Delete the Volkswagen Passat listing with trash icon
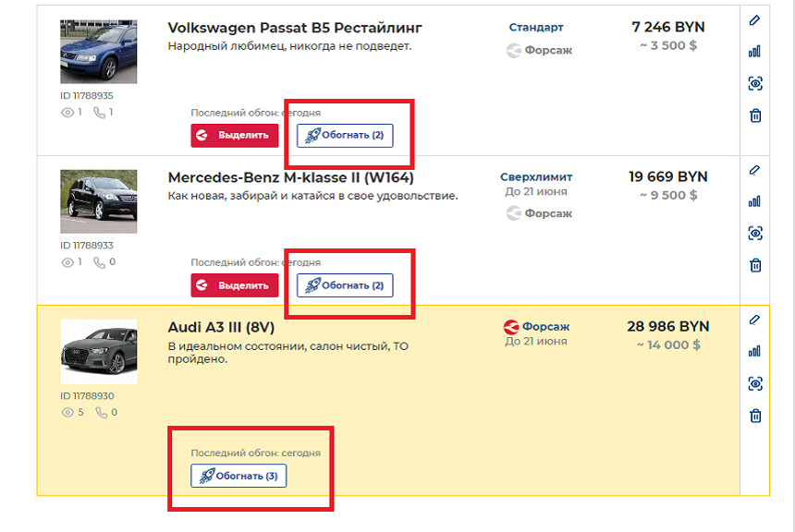 coord(755,115)
